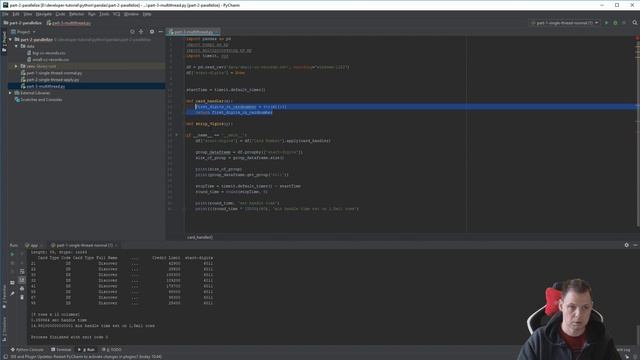Open the run configuration dropdown

click(564, 23)
